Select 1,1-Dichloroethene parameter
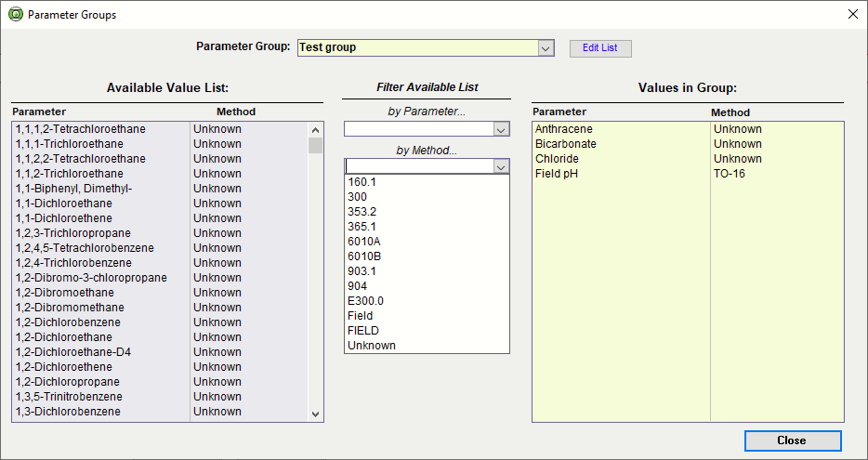 pyautogui.click(x=160, y=218)
